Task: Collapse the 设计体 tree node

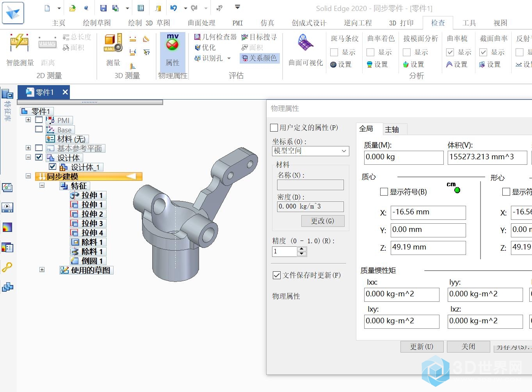Action: (x=28, y=157)
